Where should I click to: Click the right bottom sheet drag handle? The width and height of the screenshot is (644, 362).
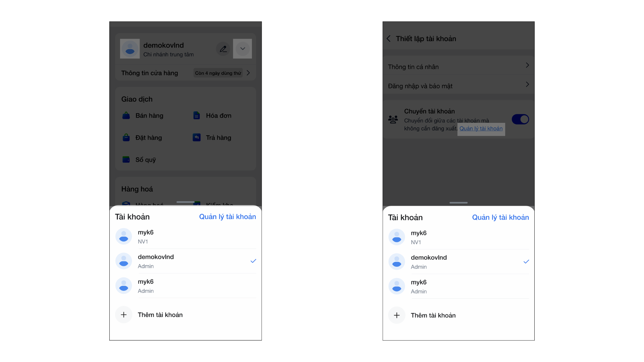(458, 203)
